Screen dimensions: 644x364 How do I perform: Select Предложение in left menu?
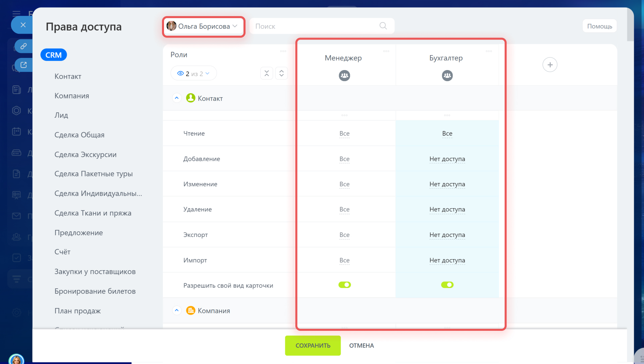point(78,233)
